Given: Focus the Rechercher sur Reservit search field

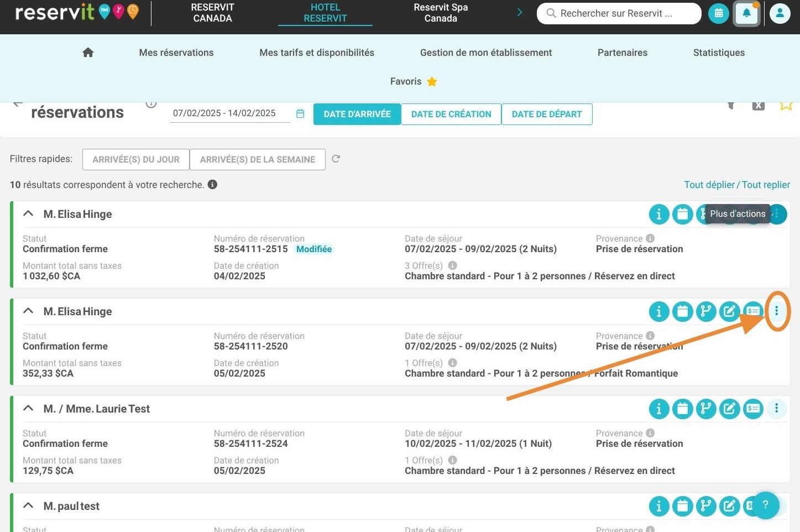Looking at the screenshot, I should coord(619,13).
